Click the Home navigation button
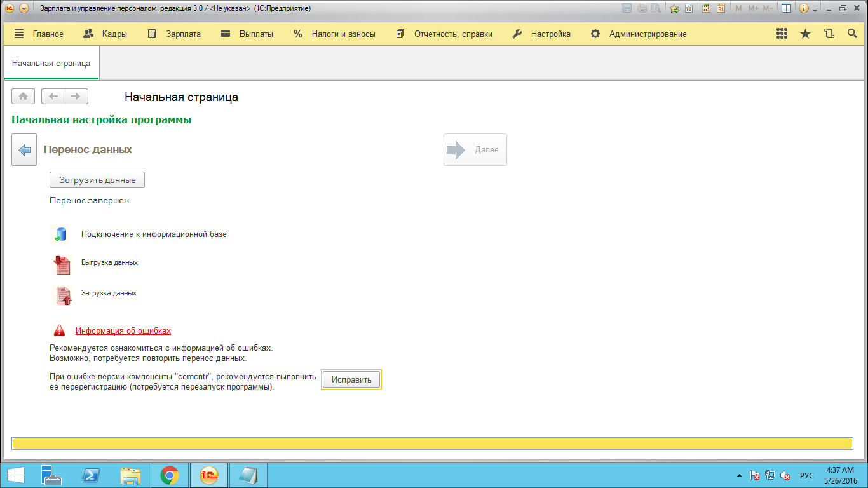The width and height of the screenshot is (868, 488). point(23,97)
